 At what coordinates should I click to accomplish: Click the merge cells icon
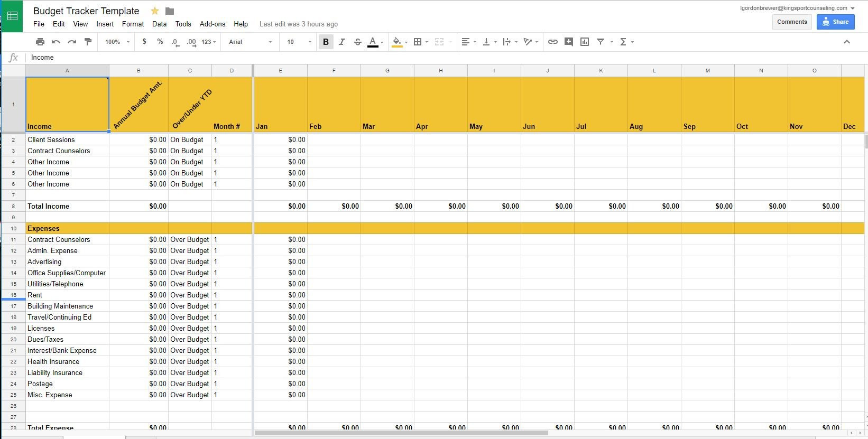pyautogui.click(x=439, y=42)
